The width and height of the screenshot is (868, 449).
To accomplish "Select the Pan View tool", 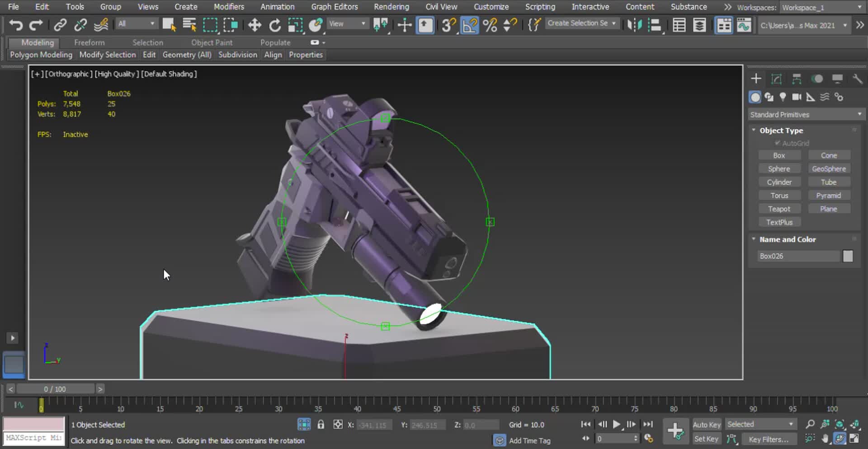I will point(826,438).
